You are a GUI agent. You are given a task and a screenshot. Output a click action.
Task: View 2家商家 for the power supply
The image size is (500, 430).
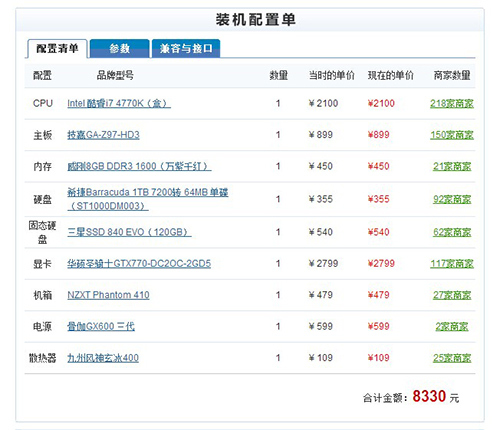452,326
